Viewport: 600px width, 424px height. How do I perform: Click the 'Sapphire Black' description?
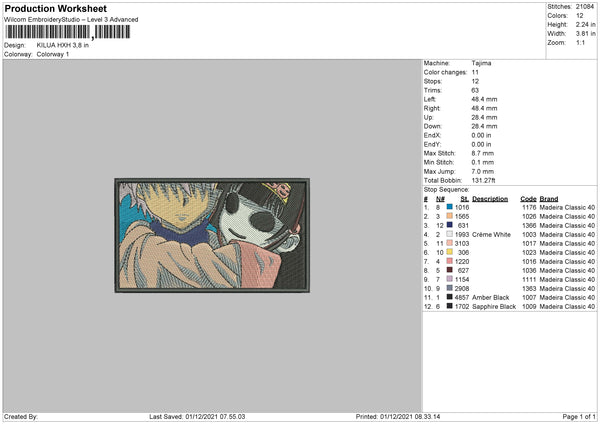[x=494, y=307]
